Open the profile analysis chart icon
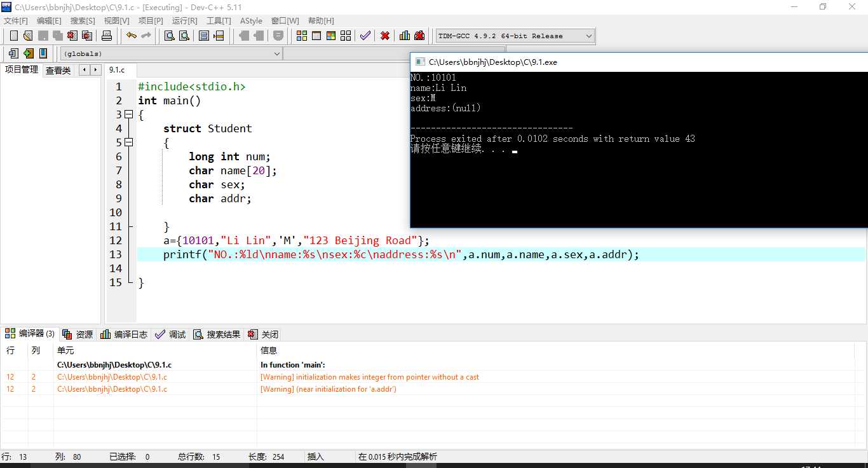 (405, 36)
